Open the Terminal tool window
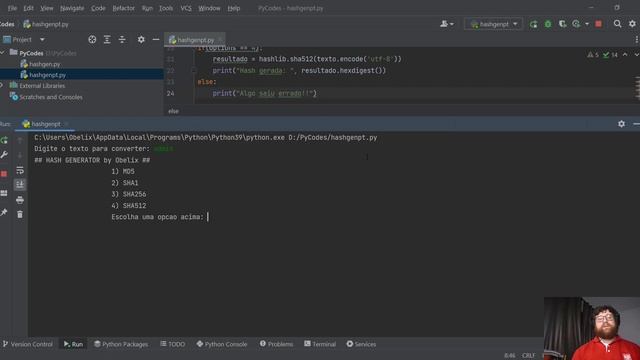This screenshot has width=640, height=360. tap(320, 344)
